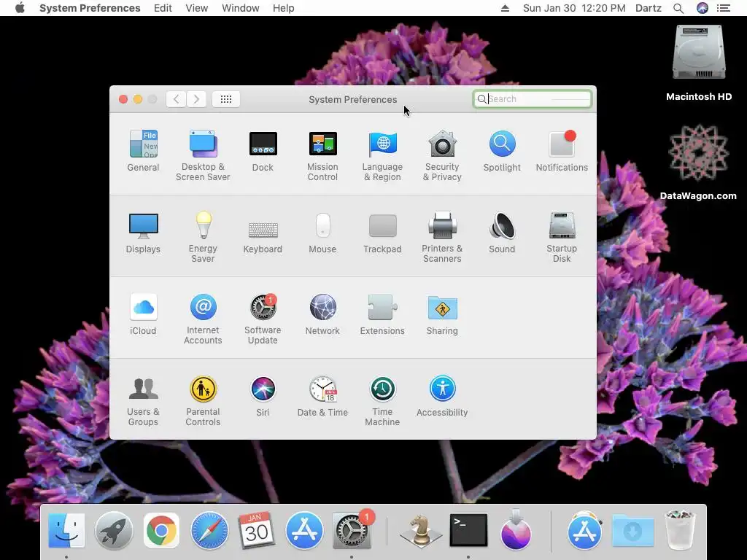Open Internet Accounts preferences
The image size is (747, 560).
pyautogui.click(x=203, y=319)
